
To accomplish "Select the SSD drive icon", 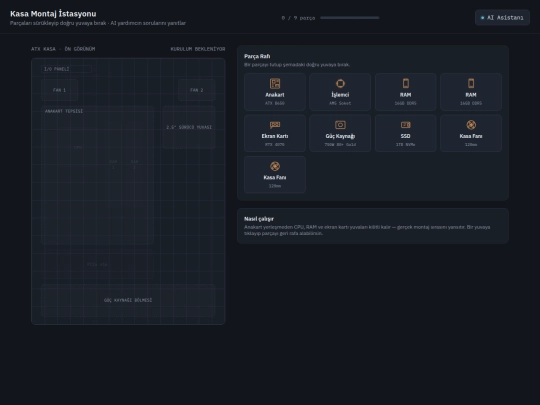I will (x=406, y=125).
